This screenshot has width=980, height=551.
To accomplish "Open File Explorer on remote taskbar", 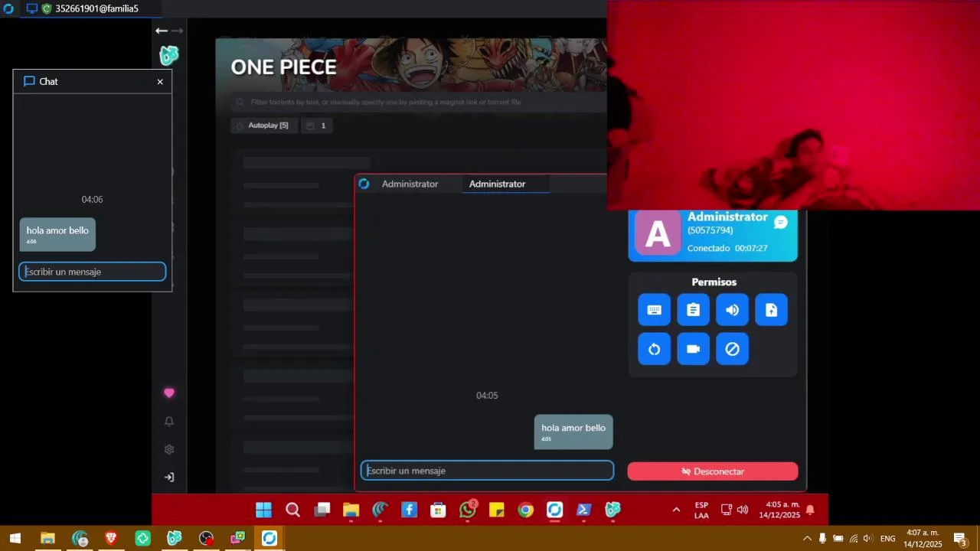I will pos(351,510).
